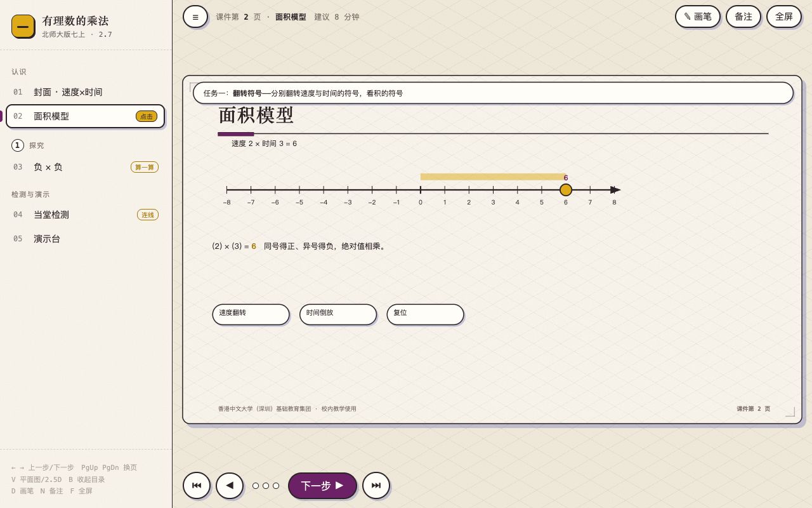Click the text 速度 2 × 时间 3 = 6
This screenshot has height=508, width=812.
coord(264,144)
